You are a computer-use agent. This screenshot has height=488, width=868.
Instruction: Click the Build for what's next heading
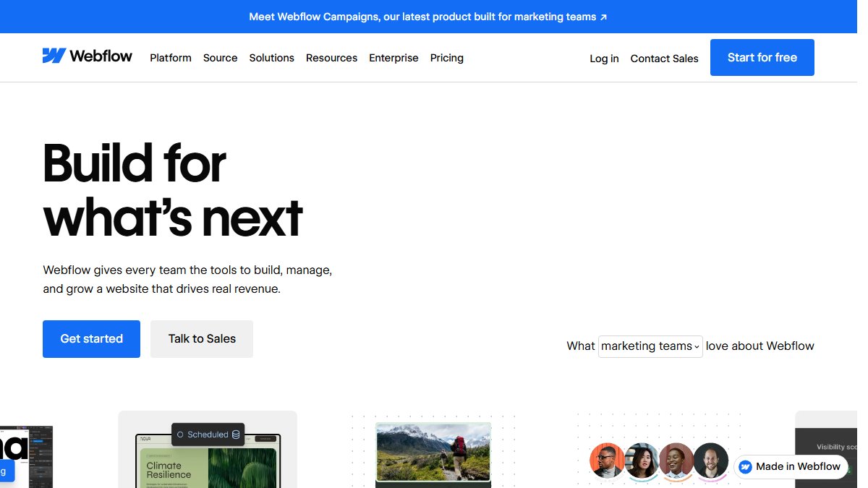click(173, 190)
